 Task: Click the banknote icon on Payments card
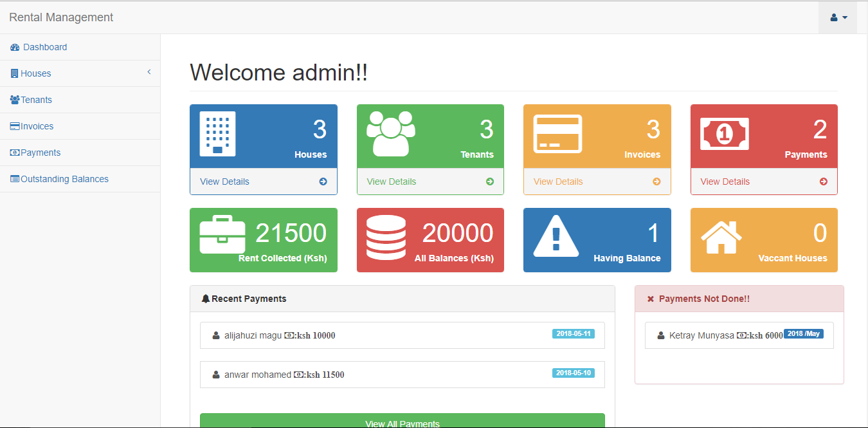725,134
